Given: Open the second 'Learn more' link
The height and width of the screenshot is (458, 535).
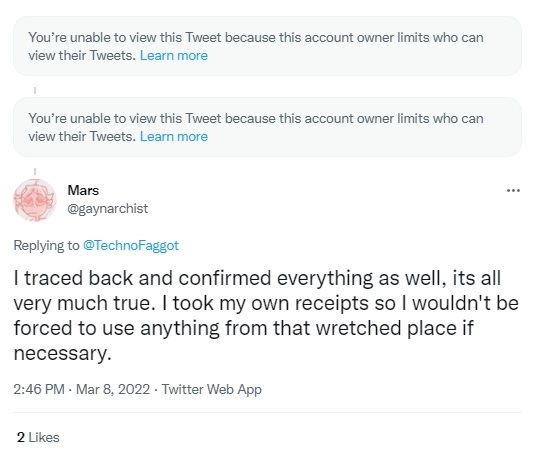Looking at the screenshot, I should (x=174, y=136).
